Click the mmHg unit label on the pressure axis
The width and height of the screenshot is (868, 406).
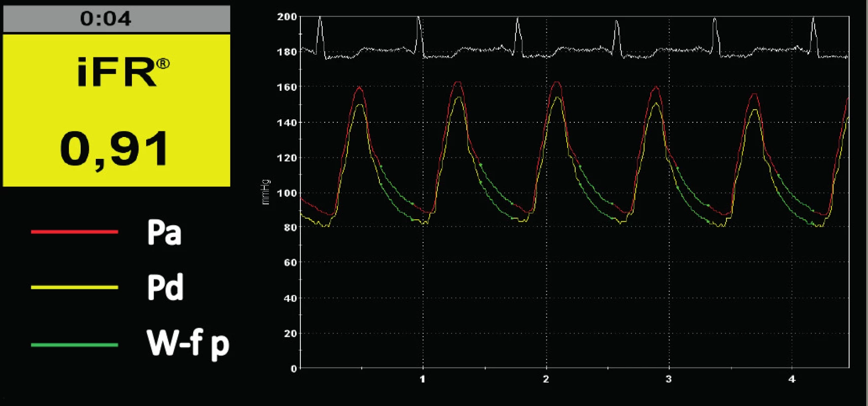[x=266, y=192]
